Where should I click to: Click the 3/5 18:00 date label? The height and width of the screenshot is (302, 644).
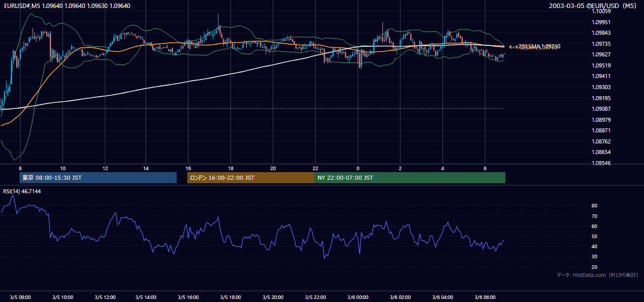click(231, 297)
